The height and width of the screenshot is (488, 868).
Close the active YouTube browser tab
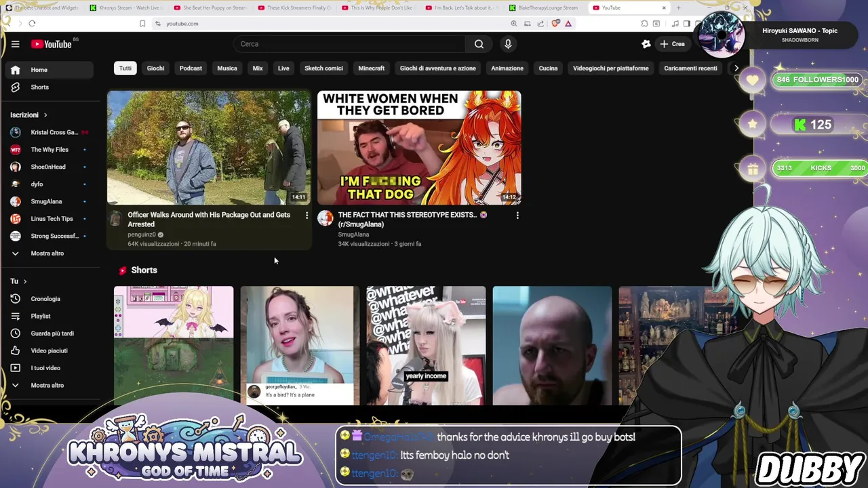pos(664,8)
